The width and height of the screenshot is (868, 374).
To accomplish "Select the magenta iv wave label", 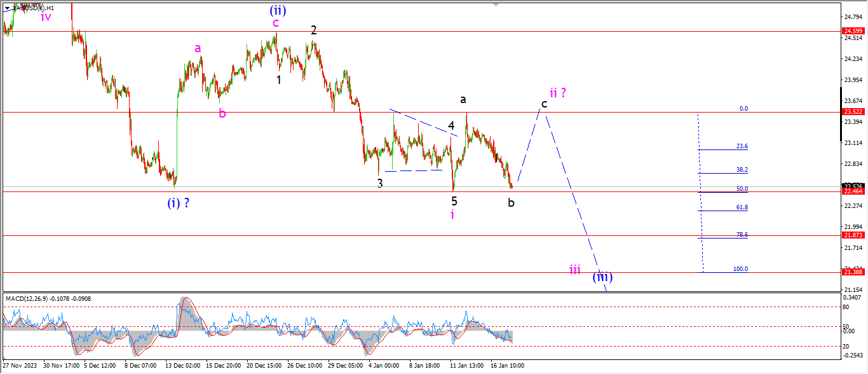I will [x=46, y=17].
